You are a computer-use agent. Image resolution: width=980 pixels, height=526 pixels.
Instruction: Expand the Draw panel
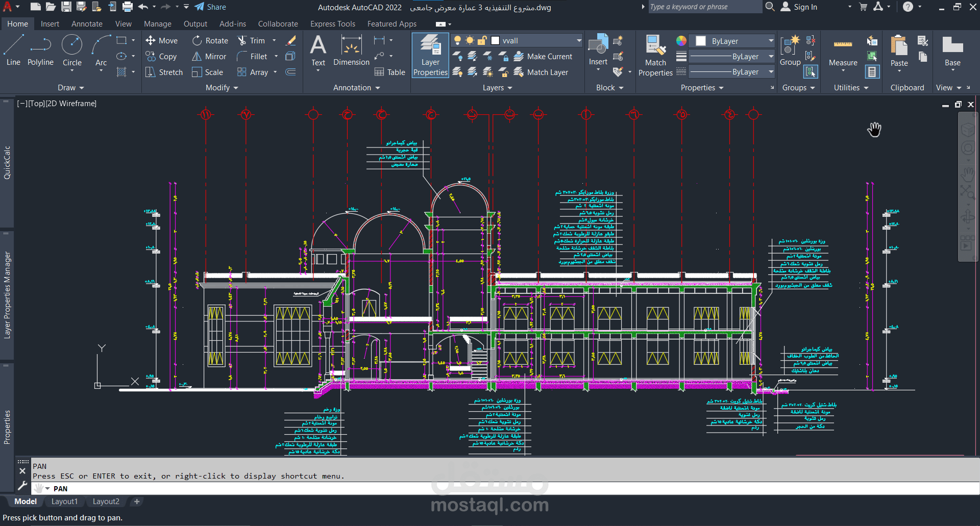pyautogui.click(x=70, y=88)
